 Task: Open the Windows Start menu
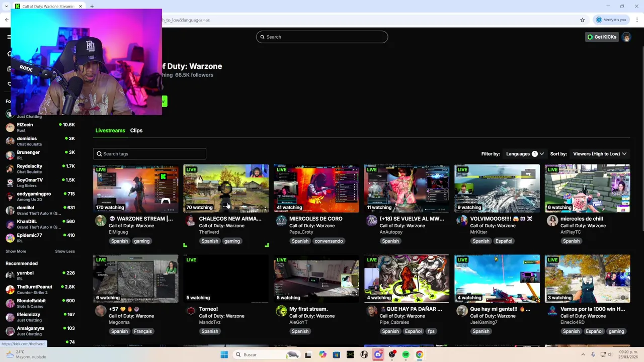(x=224, y=354)
